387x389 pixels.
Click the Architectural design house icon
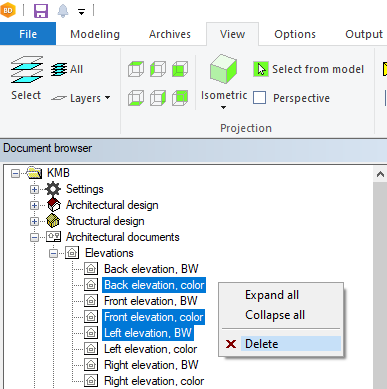tap(54, 205)
